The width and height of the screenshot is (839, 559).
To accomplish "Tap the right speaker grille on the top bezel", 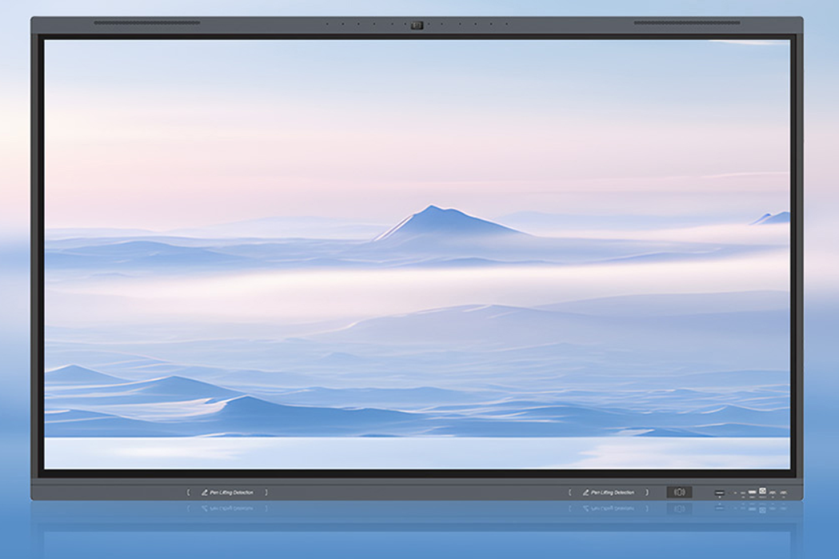I will click(x=685, y=23).
